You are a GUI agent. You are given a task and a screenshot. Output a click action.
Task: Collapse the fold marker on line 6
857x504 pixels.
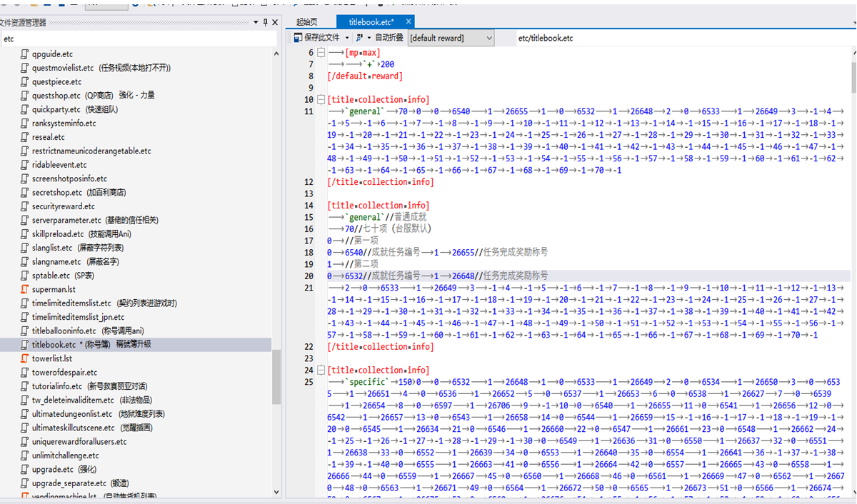point(321,53)
